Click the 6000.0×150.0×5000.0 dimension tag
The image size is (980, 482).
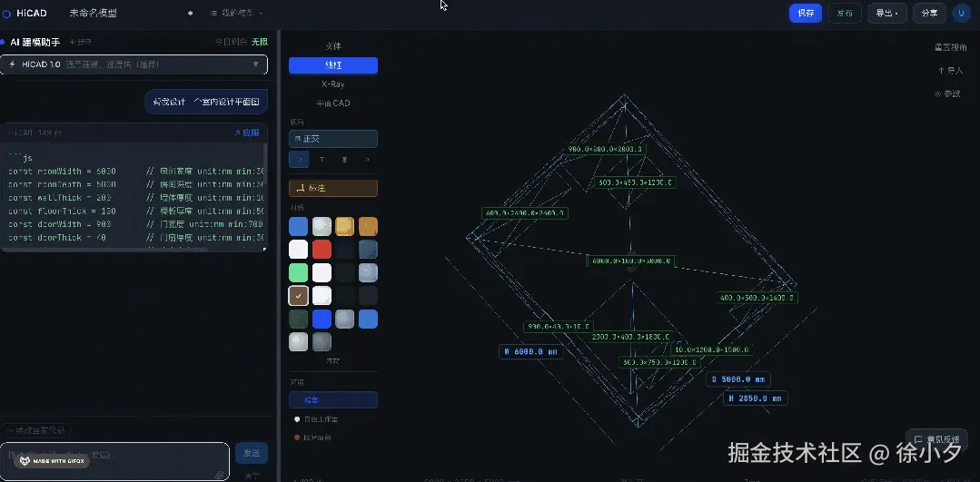[x=631, y=261]
